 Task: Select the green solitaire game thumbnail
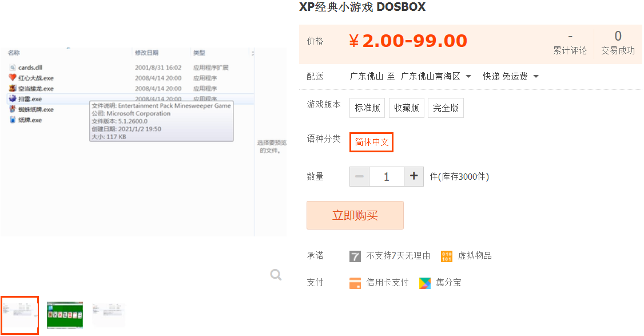tap(65, 315)
